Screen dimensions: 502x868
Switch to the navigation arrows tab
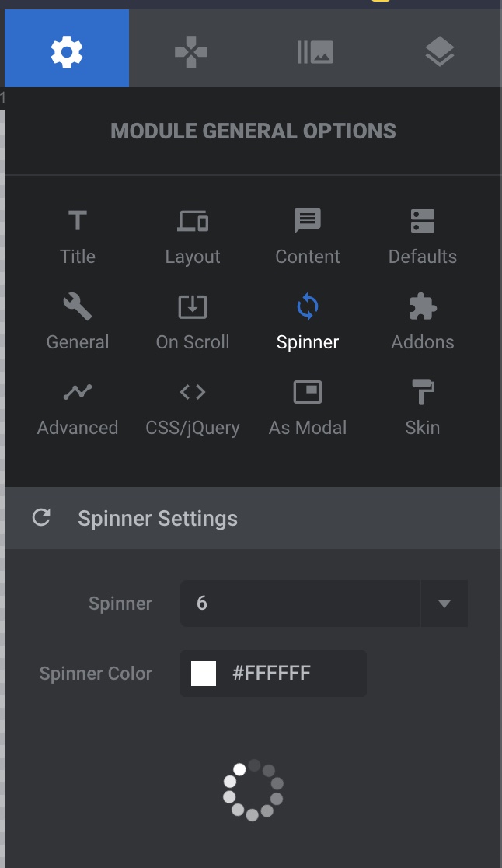coord(191,52)
